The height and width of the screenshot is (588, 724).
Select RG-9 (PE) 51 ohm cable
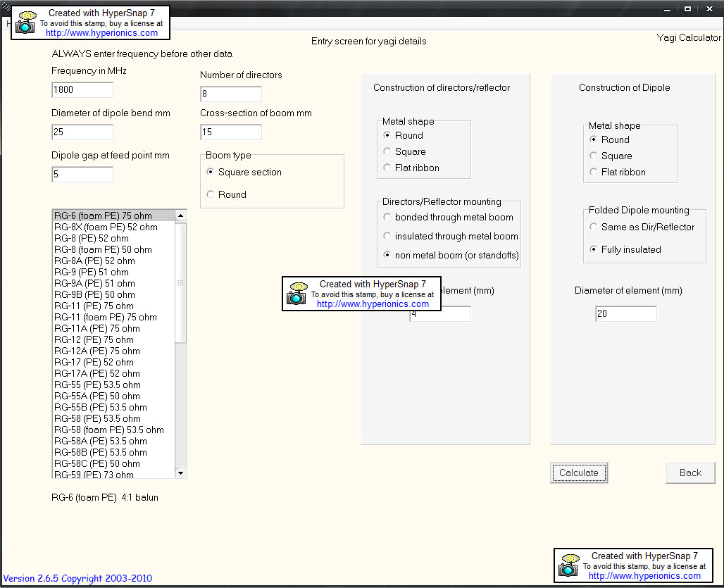[113, 272]
